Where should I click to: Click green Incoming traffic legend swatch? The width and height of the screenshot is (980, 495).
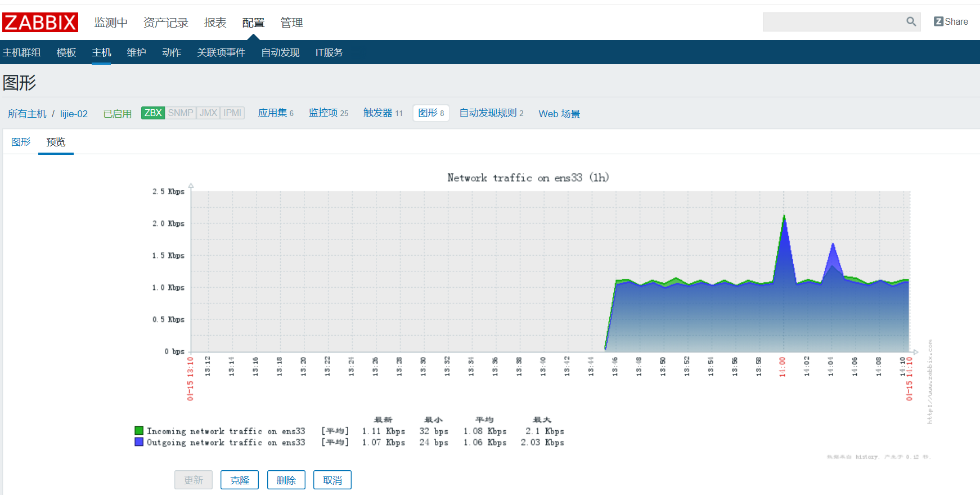(x=139, y=431)
